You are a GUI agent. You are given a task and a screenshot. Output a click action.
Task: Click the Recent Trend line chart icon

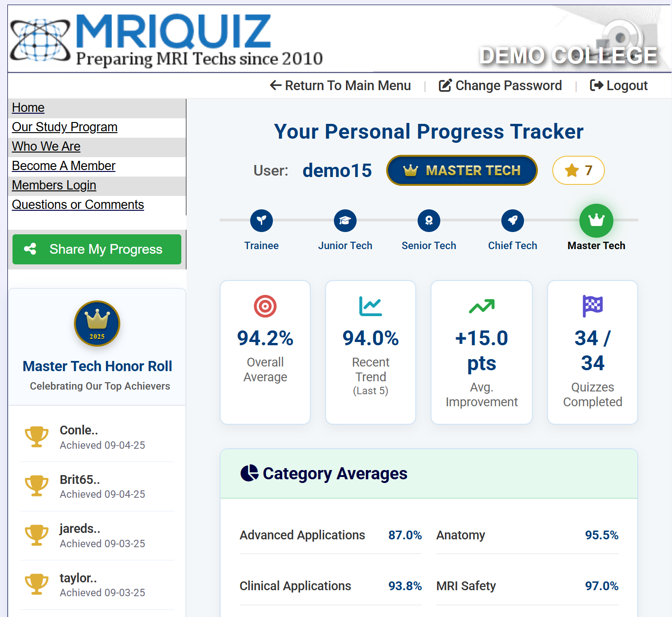370,306
